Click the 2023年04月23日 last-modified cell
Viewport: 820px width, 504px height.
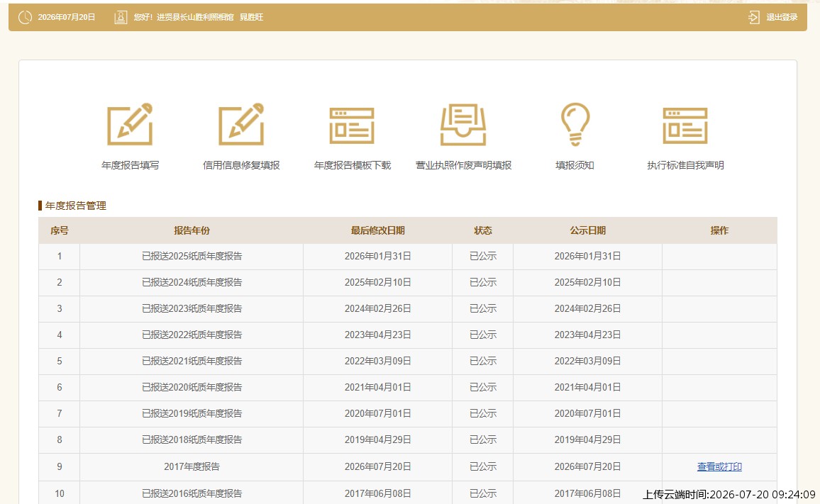(377, 335)
